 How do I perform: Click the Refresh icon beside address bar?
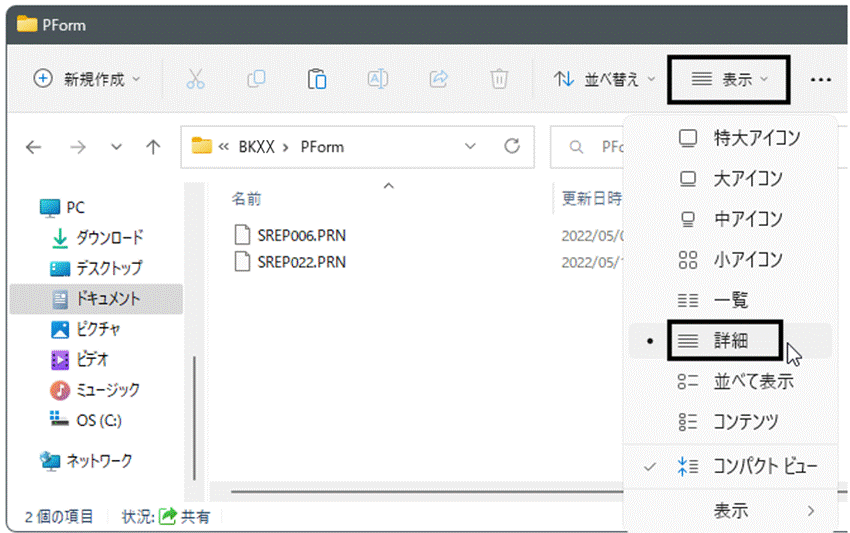coord(512,146)
